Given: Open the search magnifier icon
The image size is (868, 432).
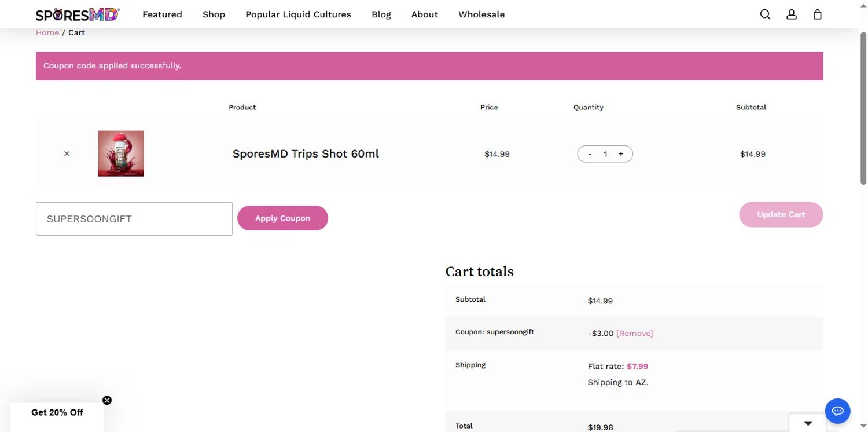Looking at the screenshot, I should [x=765, y=14].
